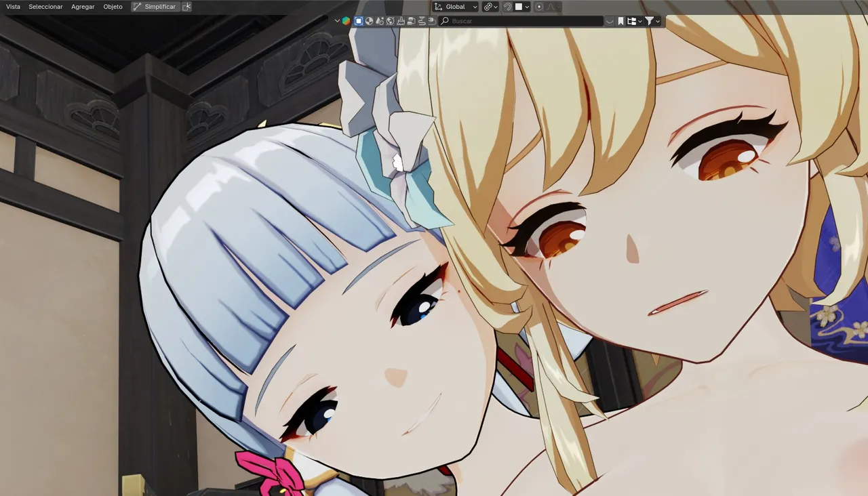The width and height of the screenshot is (868, 496).
Task: Open the display mode dropdown
Action: (635, 21)
